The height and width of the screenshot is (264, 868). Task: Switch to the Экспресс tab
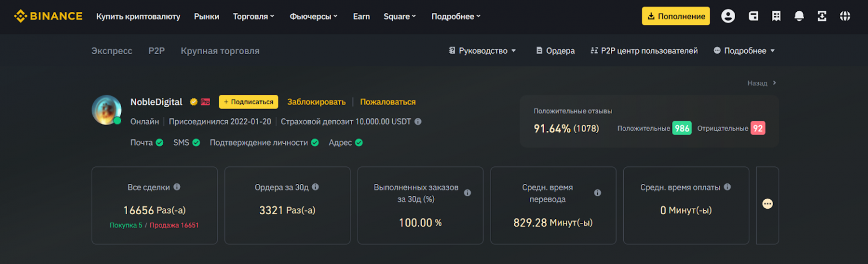[112, 51]
